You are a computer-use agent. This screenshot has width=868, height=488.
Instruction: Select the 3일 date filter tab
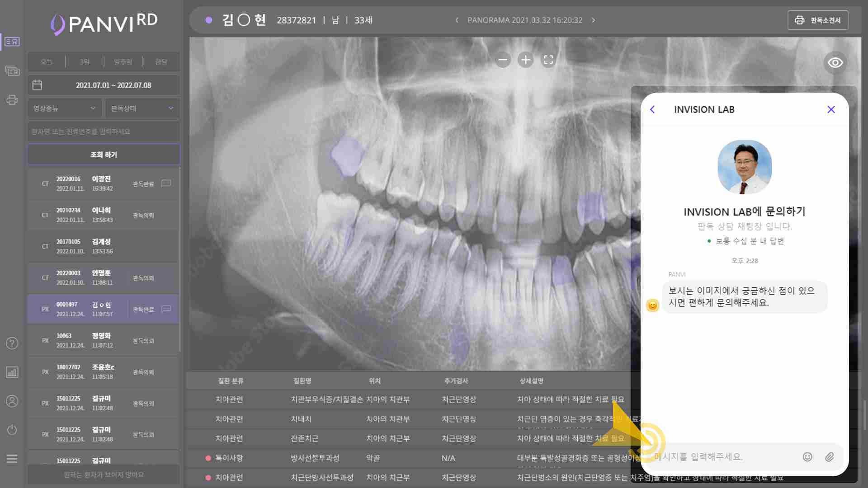(85, 62)
